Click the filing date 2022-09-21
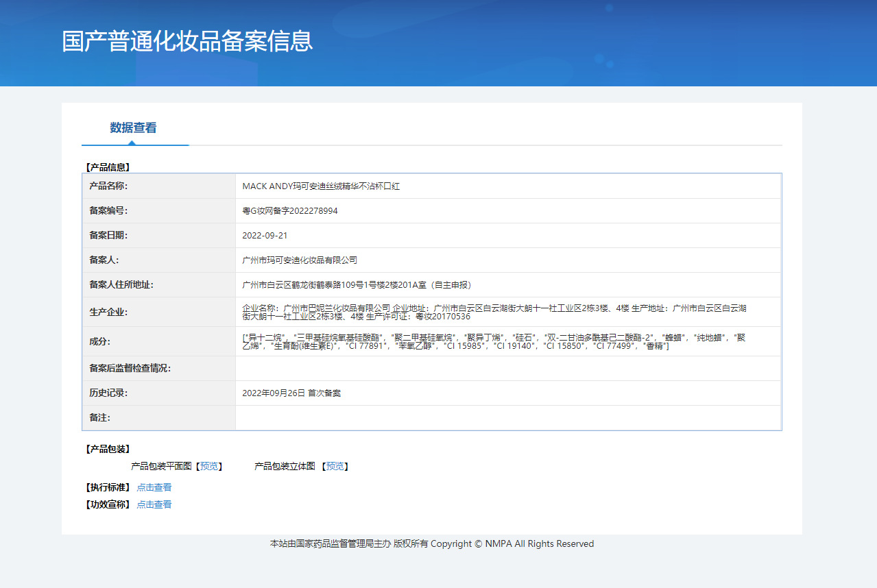877x588 pixels. pyautogui.click(x=265, y=236)
